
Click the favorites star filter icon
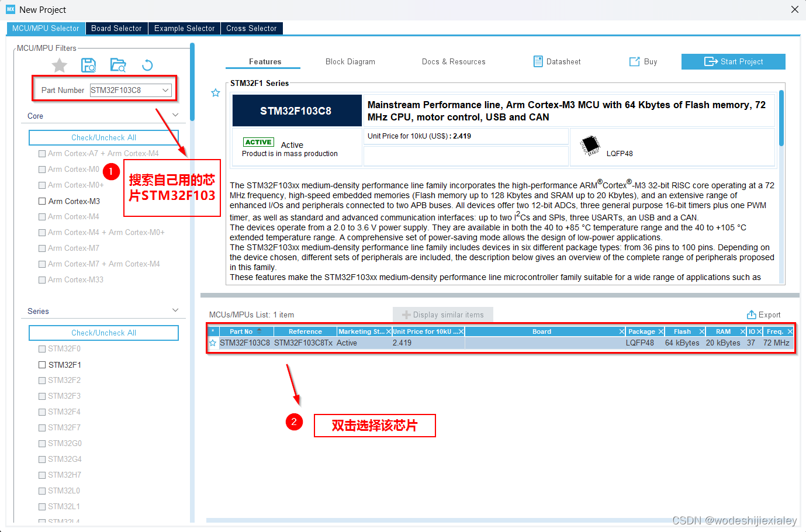point(60,65)
